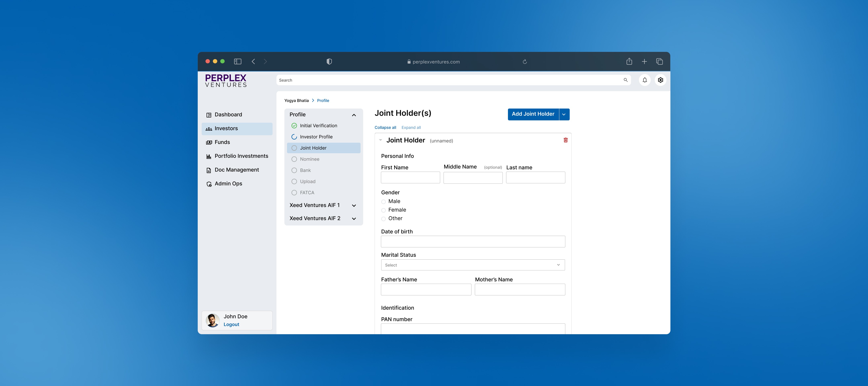
Task: Open Add Joint Holder dropdown arrow
Action: (564, 114)
